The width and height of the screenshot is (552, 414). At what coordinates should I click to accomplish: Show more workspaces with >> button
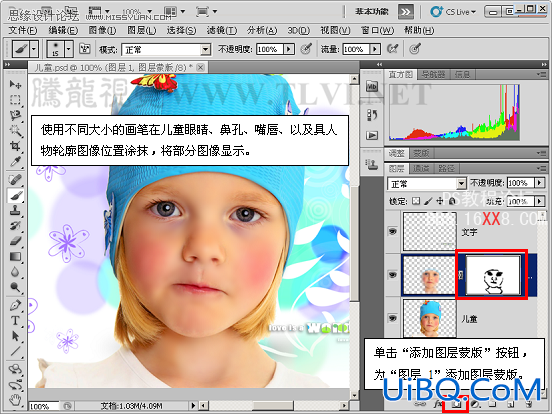pyautogui.click(x=406, y=12)
